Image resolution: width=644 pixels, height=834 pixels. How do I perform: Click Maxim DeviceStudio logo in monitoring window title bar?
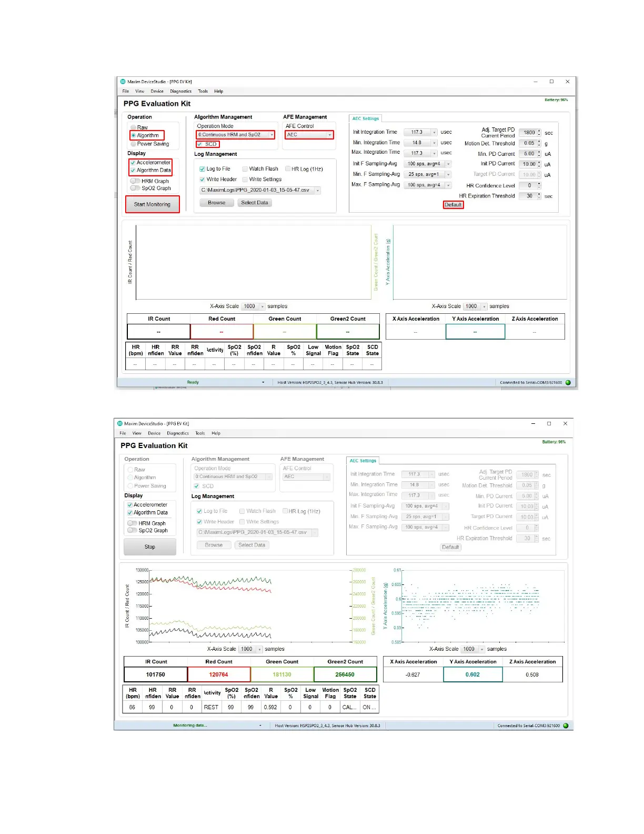120,423
